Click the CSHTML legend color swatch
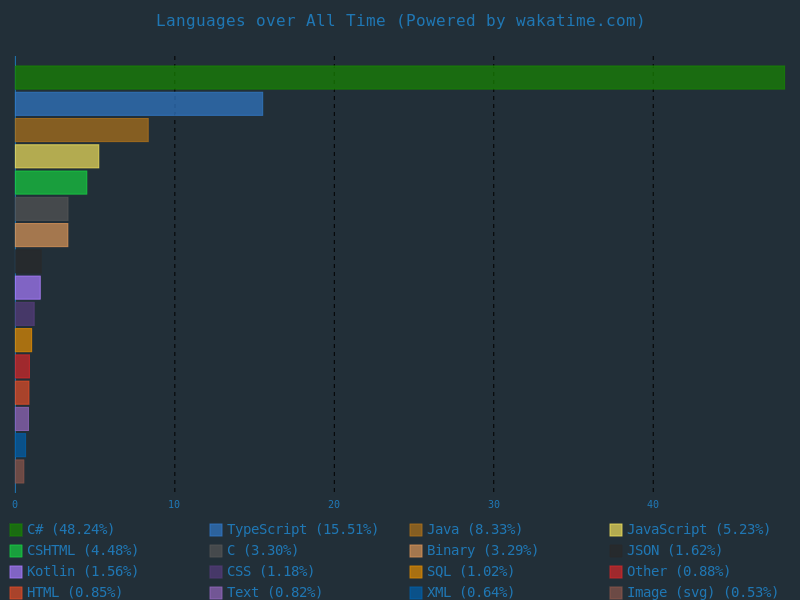800x600 pixels. (x=16, y=551)
